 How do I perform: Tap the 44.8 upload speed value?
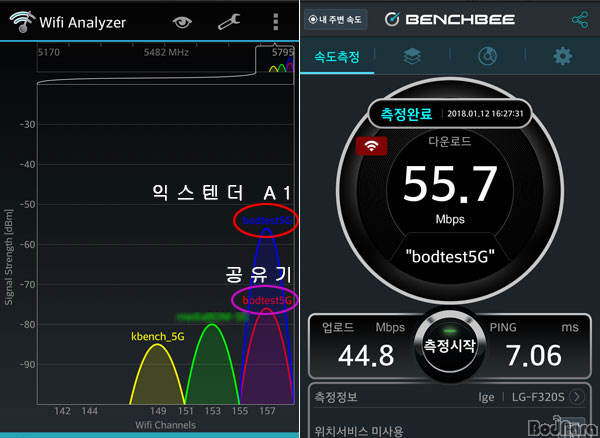(366, 355)
